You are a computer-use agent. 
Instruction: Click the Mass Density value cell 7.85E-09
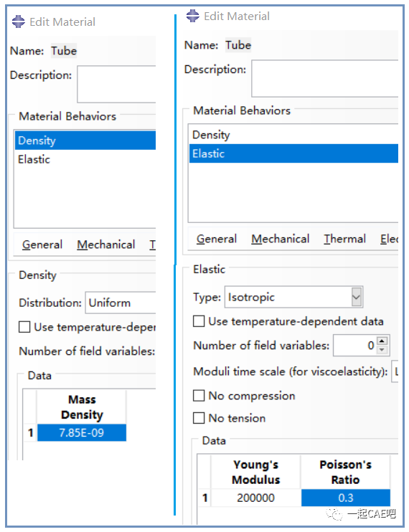[82, 432]
